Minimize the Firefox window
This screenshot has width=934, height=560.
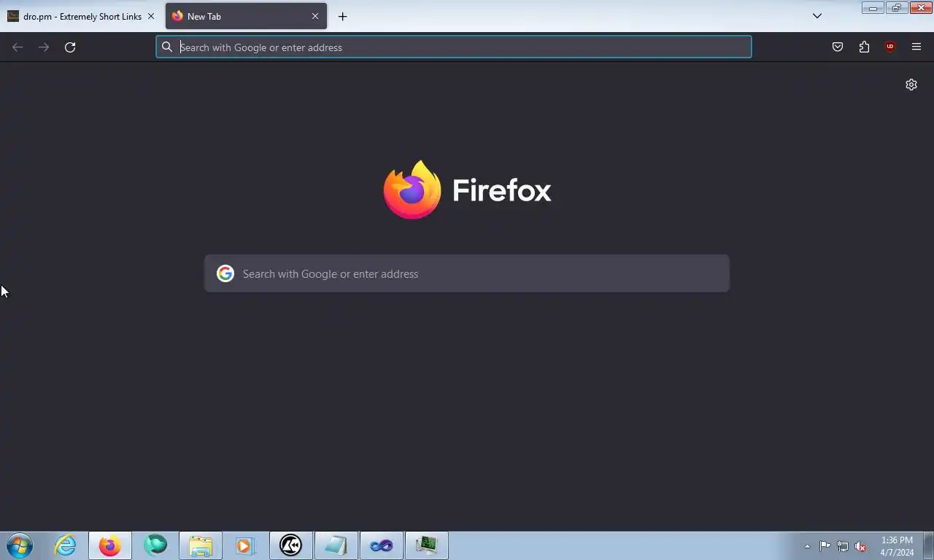click(873, 8)
